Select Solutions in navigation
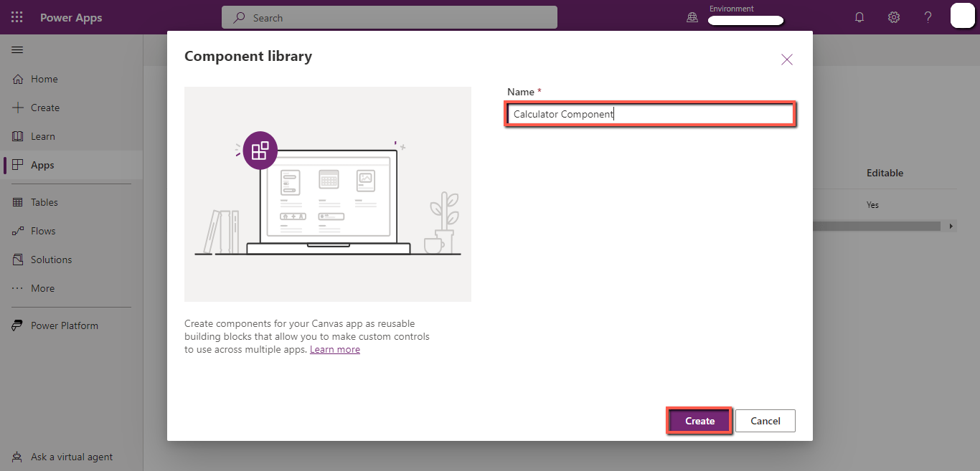The height and width of the screenshot is (471, 980). (52, 260)
